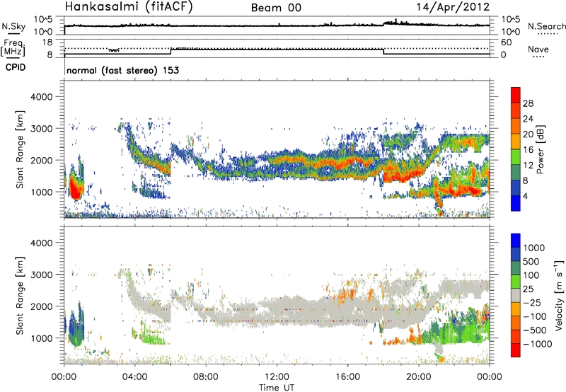
Task: Select the '−100' Velocity colorbar tick
Action: coord(534,316)
